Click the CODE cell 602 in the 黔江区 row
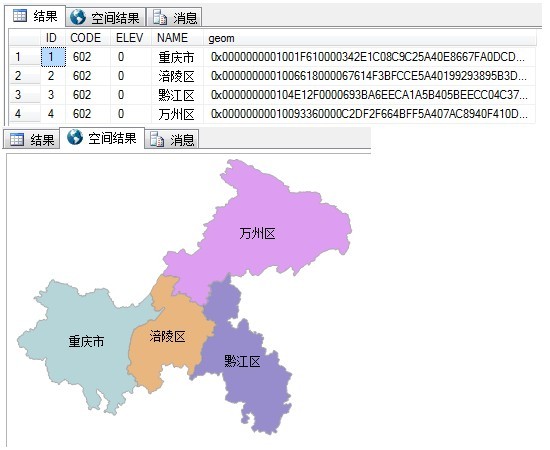The height and width of the screenshot is (450, 550). [88, 95]
